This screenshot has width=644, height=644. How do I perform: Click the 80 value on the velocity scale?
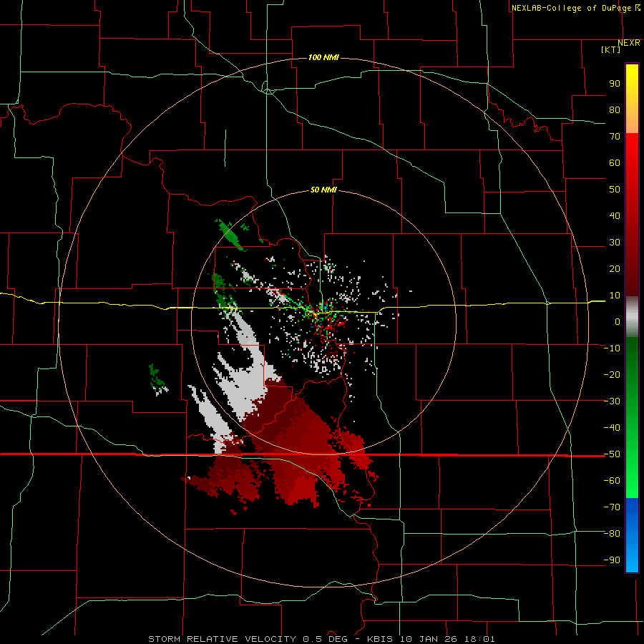[615, 110]
